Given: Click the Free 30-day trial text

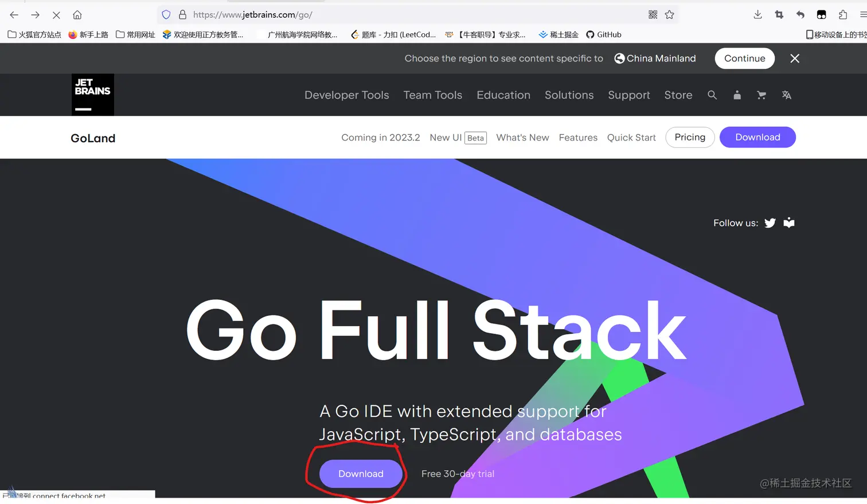Looking at the screenshot, I should (458, 474).
